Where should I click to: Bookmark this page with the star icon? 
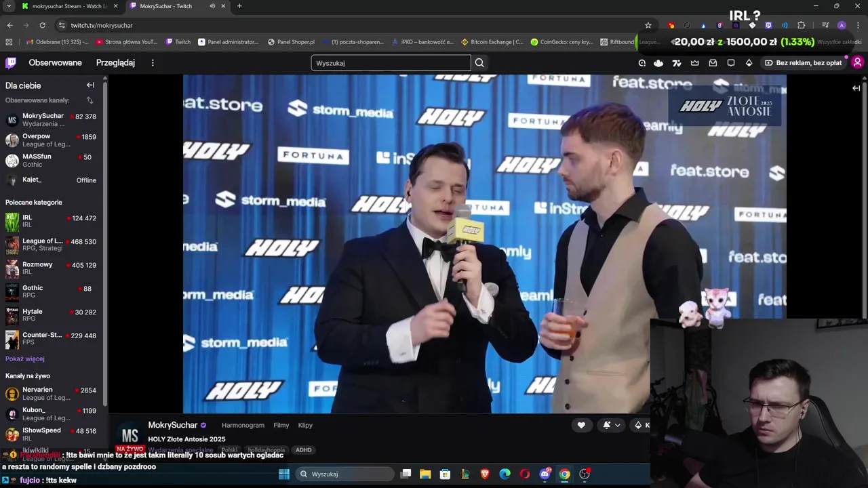648,25
